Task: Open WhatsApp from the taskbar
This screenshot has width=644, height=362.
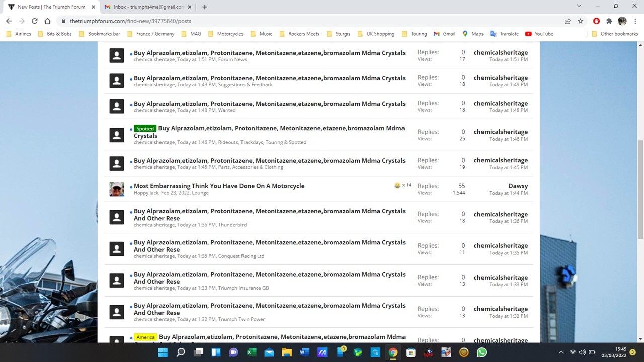Action: pyautogui.click(x=481, y=352)
